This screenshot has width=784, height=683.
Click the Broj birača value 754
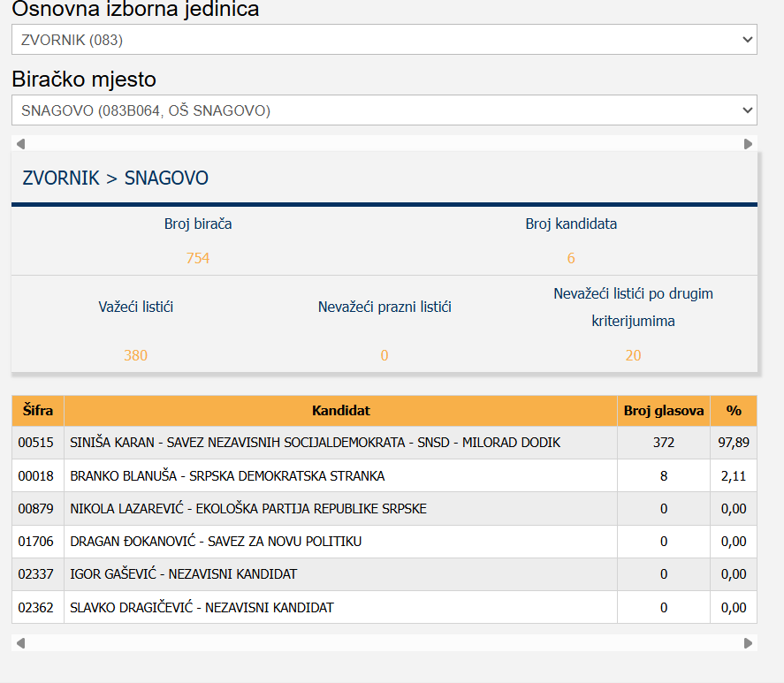(198, 258)
